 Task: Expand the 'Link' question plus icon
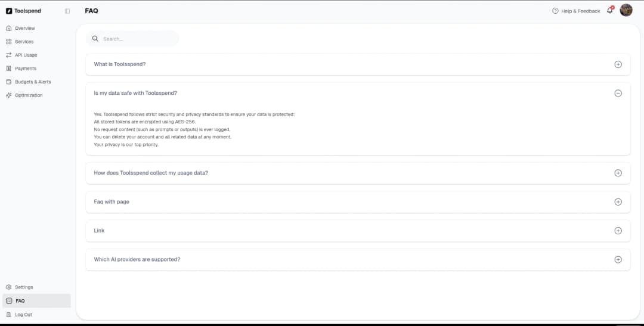618,231
